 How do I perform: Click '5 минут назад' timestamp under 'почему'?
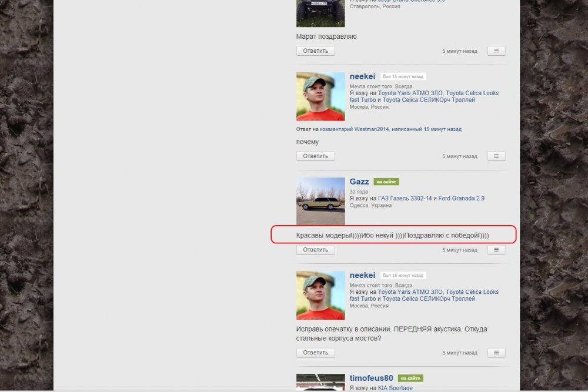[460, 156]
